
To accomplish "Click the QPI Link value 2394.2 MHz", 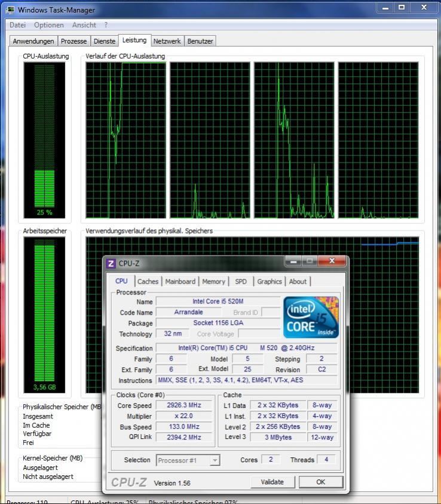I will (184, 437).
